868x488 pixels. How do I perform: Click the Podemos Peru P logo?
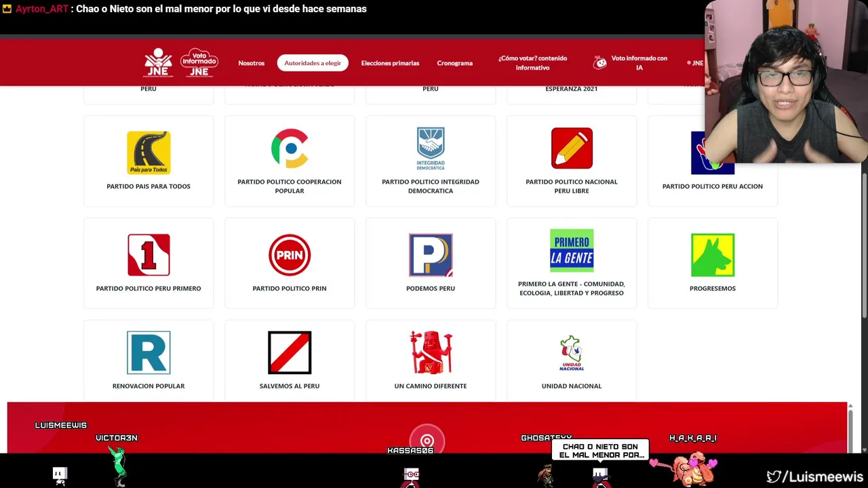(x=431, y=255)
